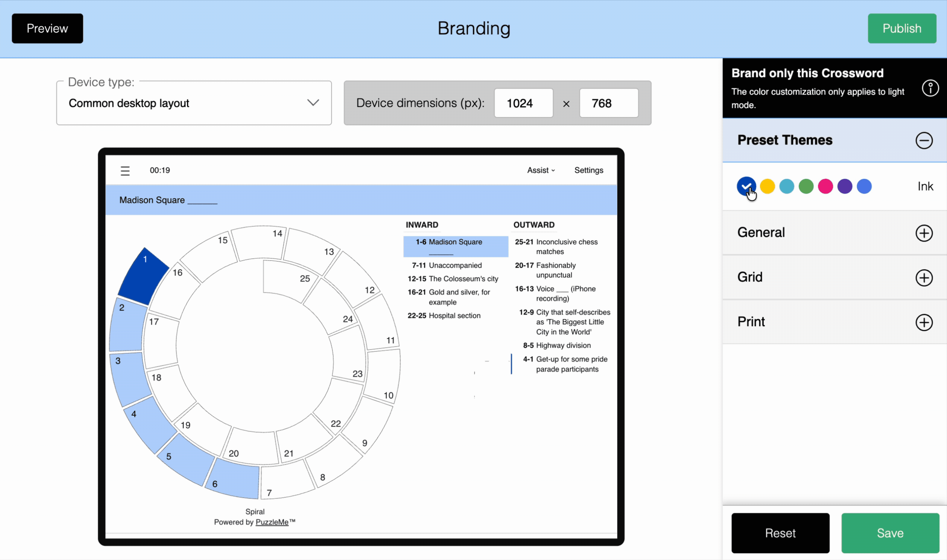
Task: Click the Print section label
Action: point(751,322)
